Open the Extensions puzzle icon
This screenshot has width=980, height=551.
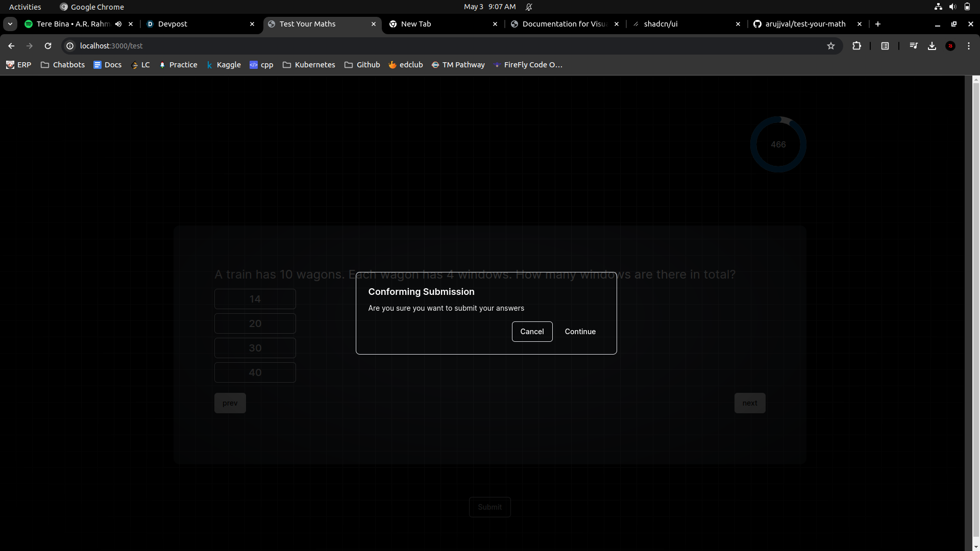pyautogui.click(x=856, y=46)
